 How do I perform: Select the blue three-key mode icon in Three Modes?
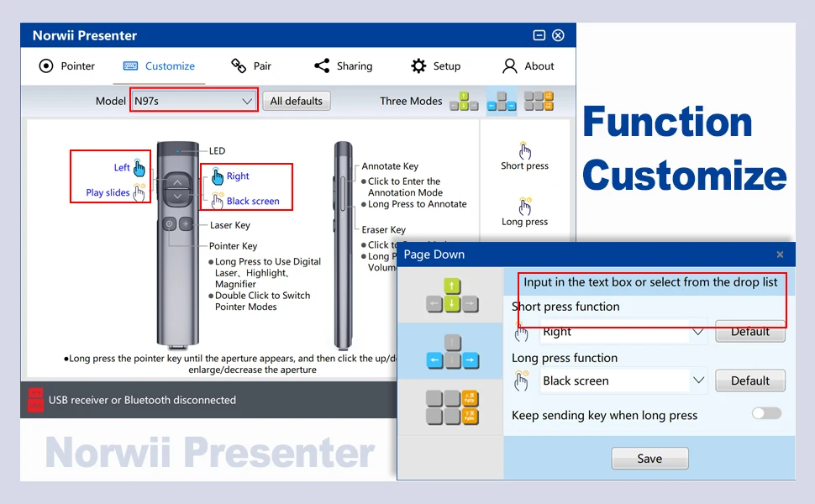click(x=502, y=101)
